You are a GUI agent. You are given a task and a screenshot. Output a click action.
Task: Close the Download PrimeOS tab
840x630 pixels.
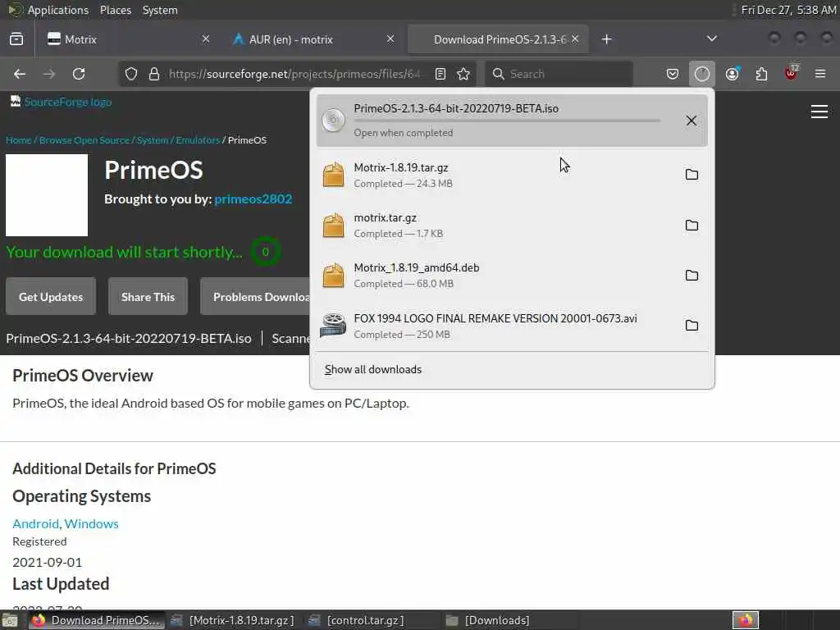click(575, 39)
